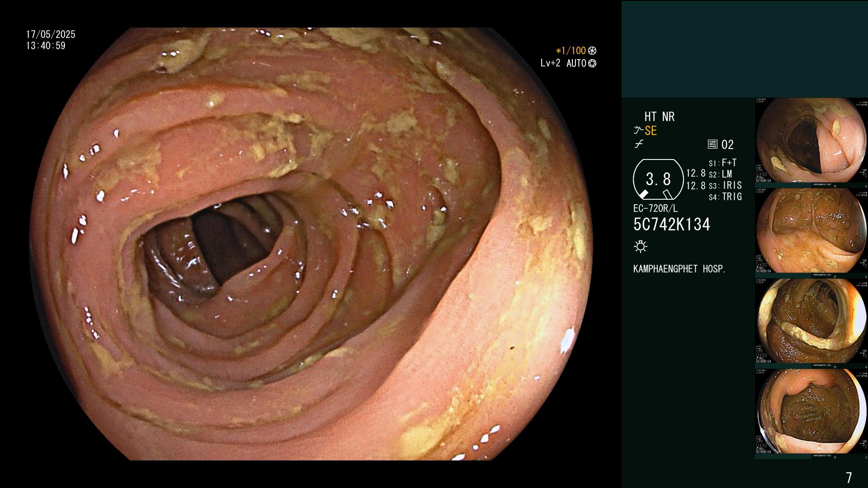Screen dimensions: 868x488
Task: Open the settings sliders icon beside 02
Action: pyautogui.click(x=712, y=145)
